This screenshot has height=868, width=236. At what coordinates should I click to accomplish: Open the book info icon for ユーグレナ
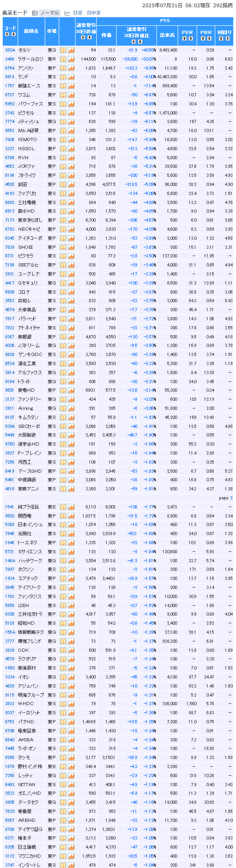tap(63, 274)
